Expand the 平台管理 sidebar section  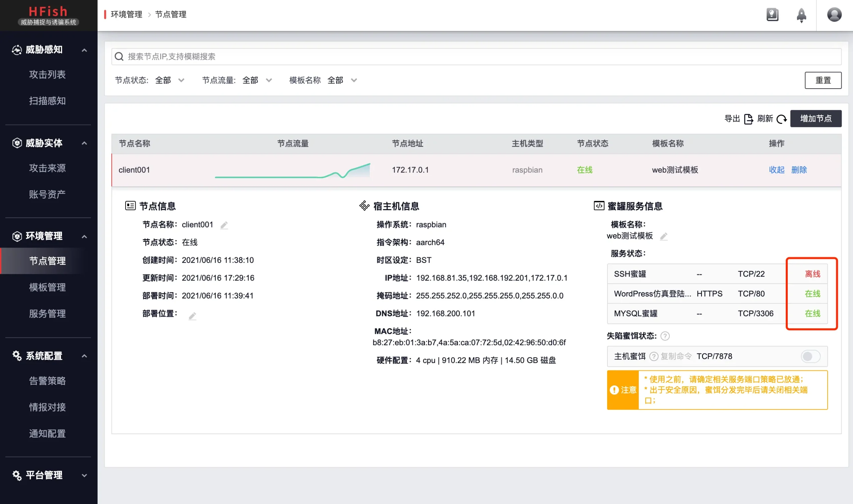[49, 475]
